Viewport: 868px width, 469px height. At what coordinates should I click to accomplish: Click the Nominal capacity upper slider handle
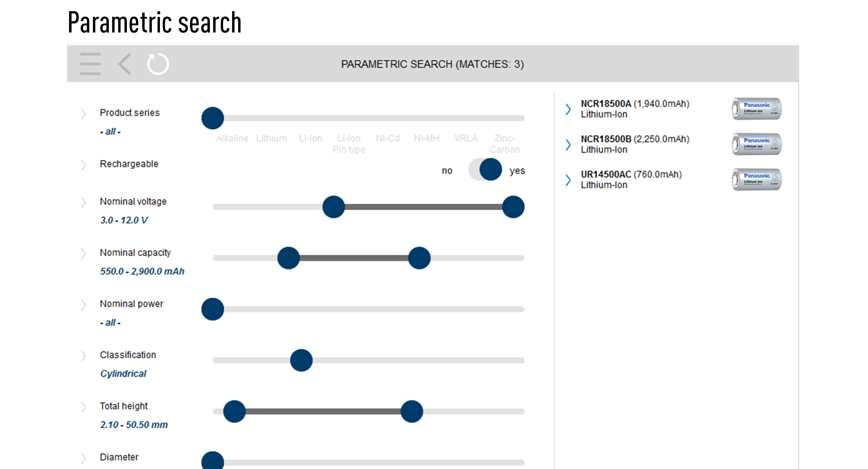click(419, 258)
